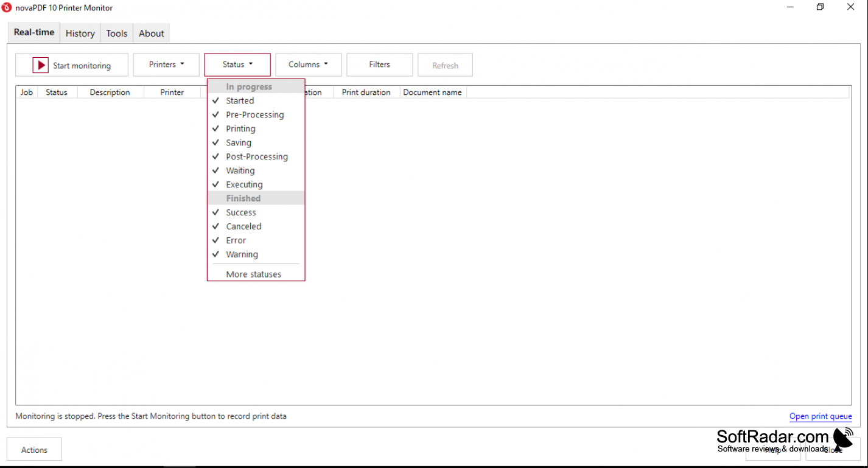The image size is (868, 468).
Task: Minimize the Printer Monitor window
Action: pyautogui.click(x=790, y=7)
